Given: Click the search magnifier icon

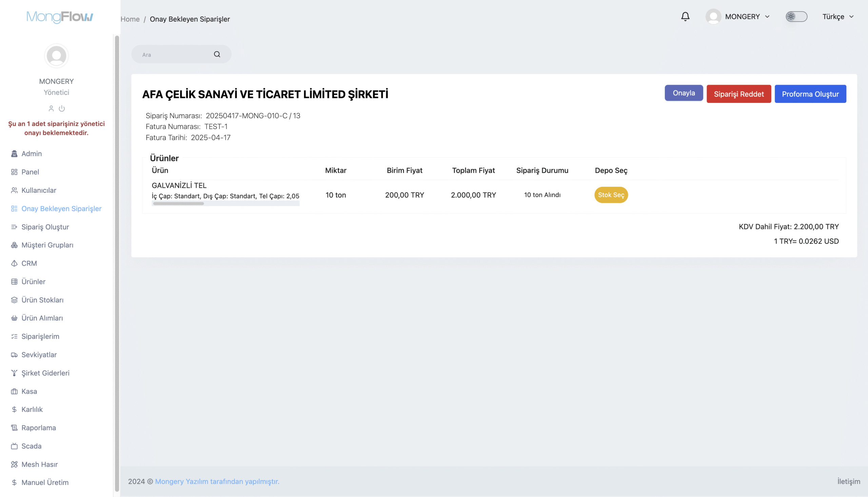Looking at the screenshot, I should pyautogui.click(x=217, y=54).
